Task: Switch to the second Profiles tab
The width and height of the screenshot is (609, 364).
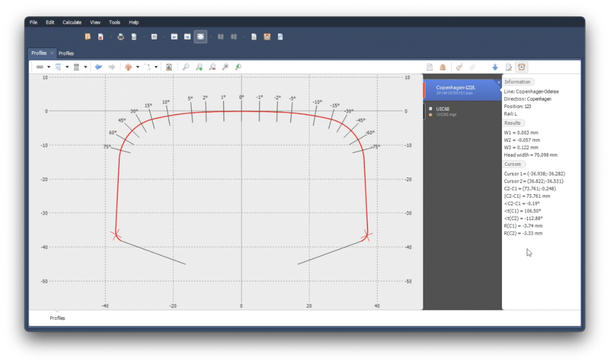Action: click(66, 53)
